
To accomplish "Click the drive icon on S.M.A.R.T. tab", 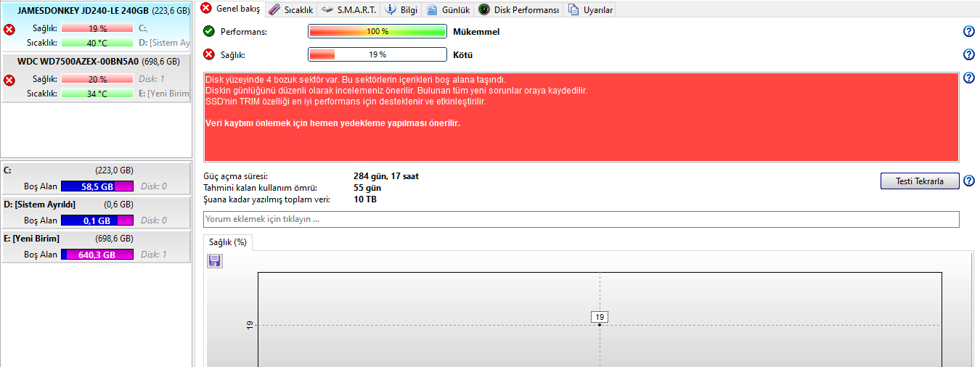I will coord(327,9).
